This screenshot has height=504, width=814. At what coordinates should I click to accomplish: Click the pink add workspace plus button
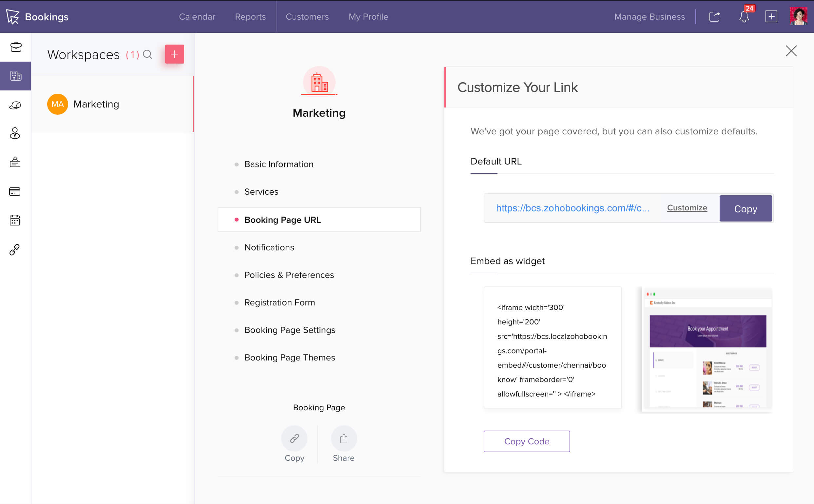[x=174, y=54]
